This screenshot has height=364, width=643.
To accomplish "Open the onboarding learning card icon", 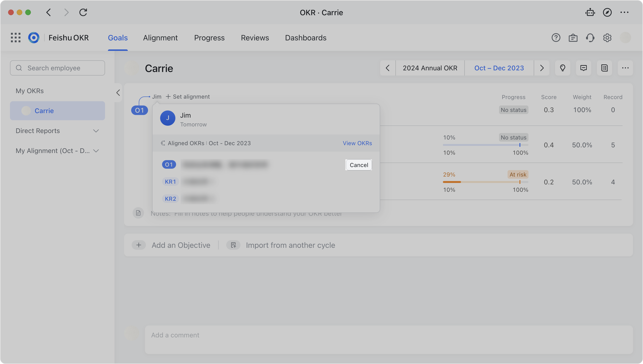I will coord(573,38).
